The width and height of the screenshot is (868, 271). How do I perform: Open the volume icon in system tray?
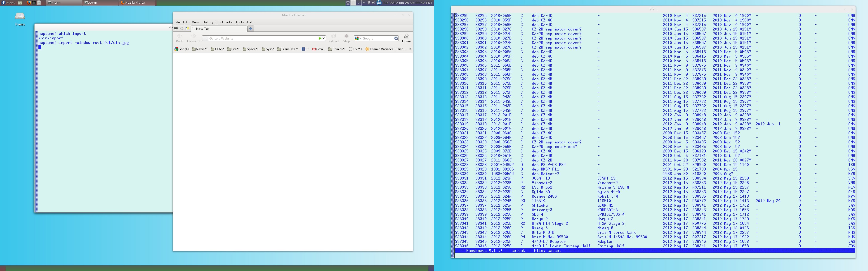[373, 3]
